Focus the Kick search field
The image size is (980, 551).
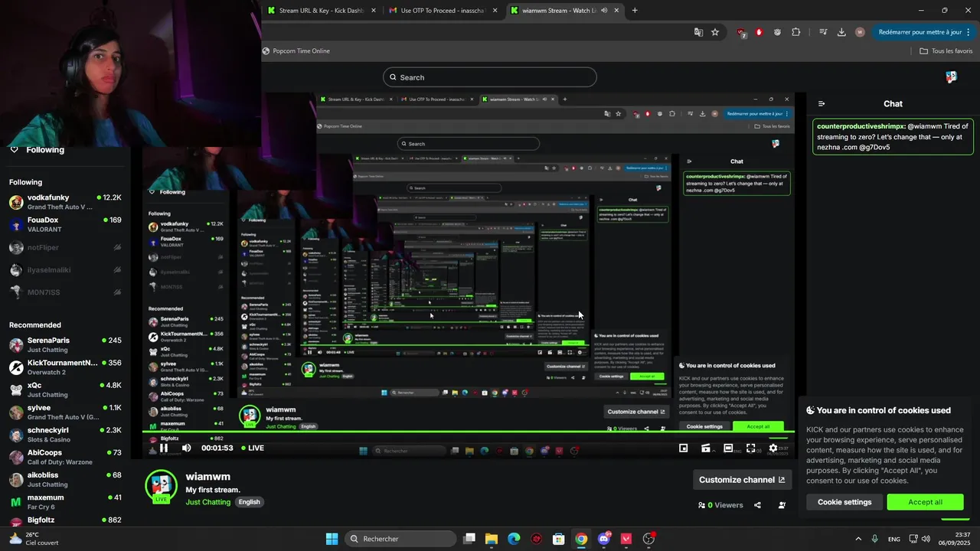point(490,77)
